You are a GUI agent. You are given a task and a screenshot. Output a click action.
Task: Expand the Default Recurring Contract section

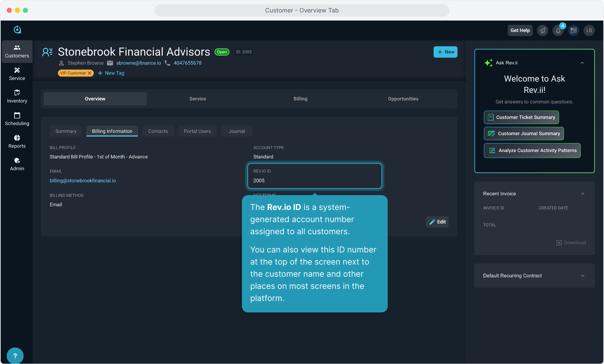[583, 276]
